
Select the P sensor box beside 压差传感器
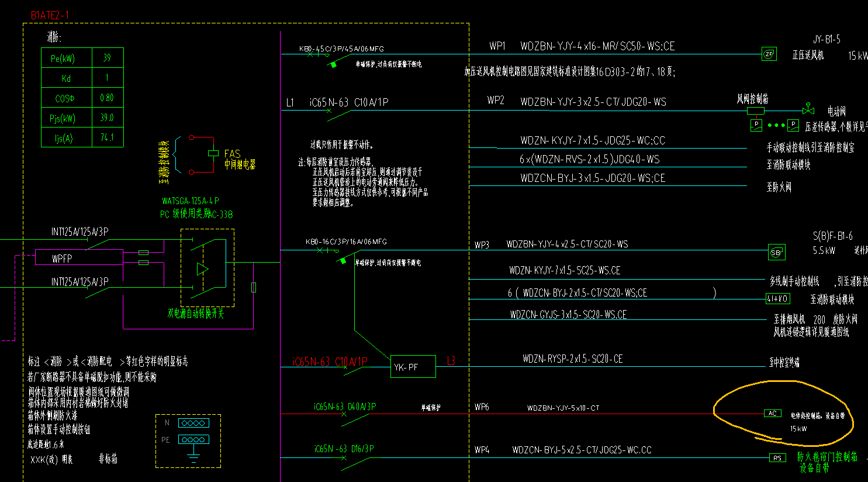point(793,125)
